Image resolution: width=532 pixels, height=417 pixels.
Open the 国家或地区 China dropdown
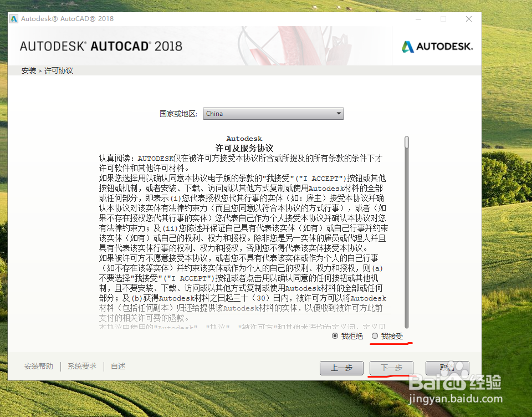coord(273,114)
